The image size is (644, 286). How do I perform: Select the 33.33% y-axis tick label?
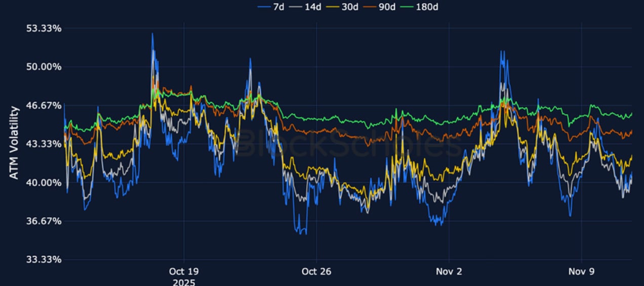44,260
